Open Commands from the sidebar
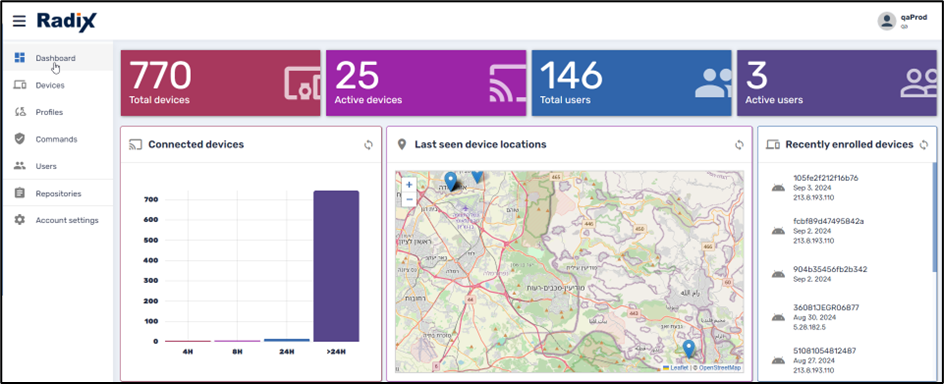This screenshot has width=944, height=384. point(57,139)
